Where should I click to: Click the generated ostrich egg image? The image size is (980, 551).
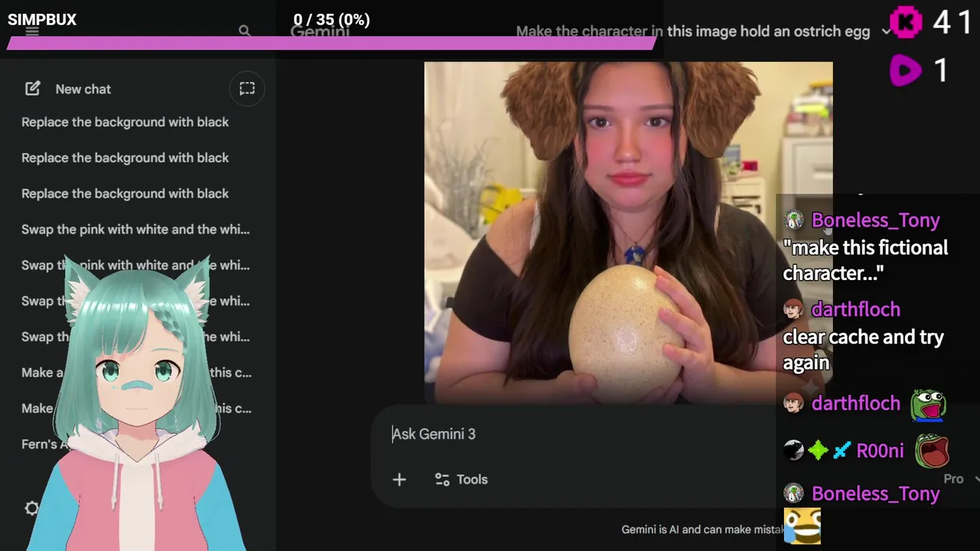coord(628,232)
